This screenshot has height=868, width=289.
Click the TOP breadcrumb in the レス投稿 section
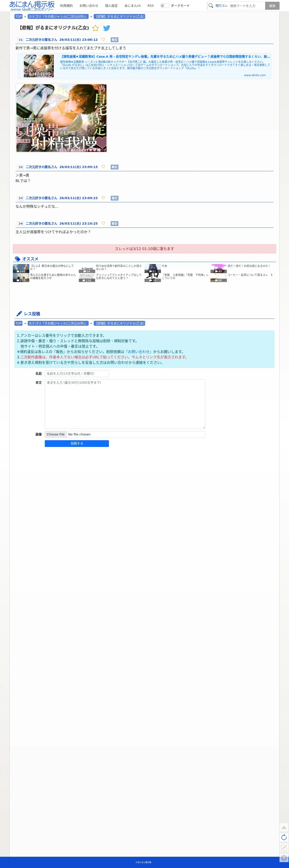point(18,323)
